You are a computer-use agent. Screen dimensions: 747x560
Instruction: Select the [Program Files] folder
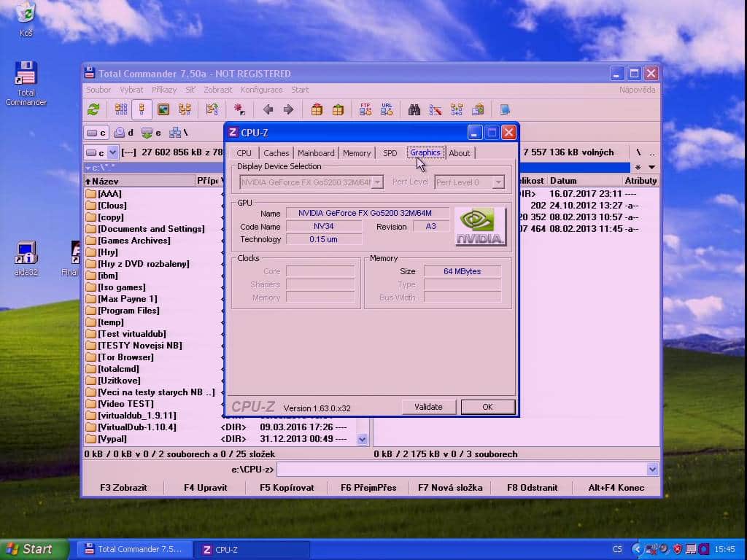[128, 311]
